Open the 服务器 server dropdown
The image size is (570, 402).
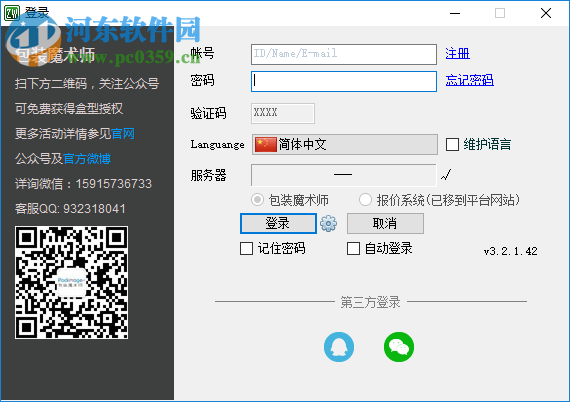point(344,174)
